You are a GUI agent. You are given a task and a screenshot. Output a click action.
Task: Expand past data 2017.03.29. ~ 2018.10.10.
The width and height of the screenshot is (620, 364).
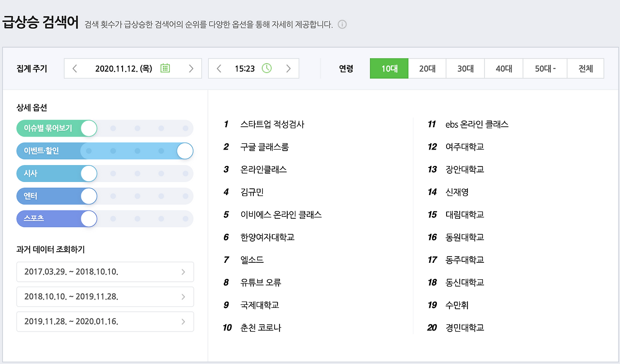(x=105, y=272)
